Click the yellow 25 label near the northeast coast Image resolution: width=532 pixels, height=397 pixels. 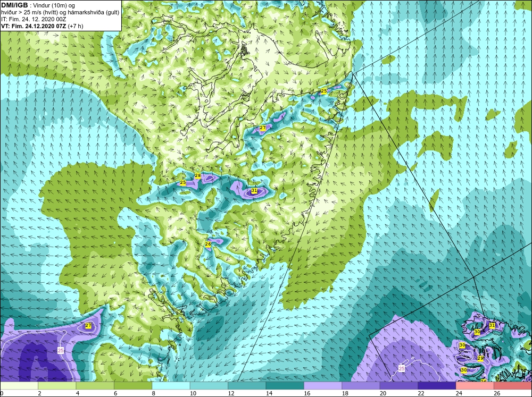[323, 91]
